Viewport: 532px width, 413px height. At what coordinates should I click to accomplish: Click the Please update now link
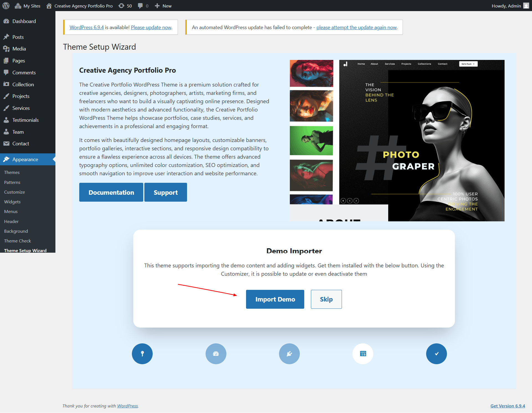[151, 27]
